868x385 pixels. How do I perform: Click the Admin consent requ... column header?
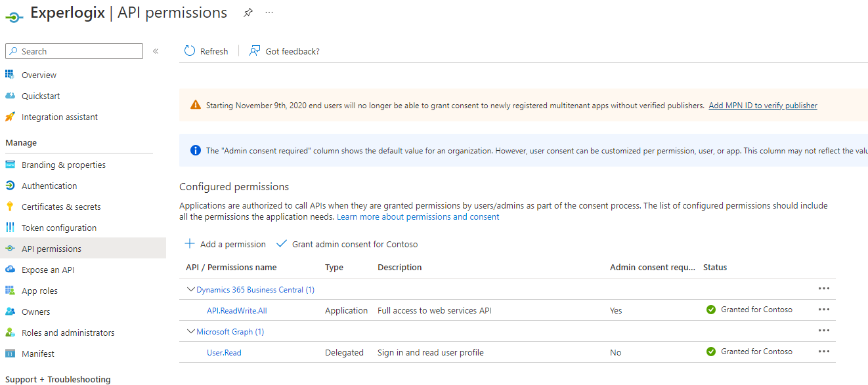coord(652,267)
